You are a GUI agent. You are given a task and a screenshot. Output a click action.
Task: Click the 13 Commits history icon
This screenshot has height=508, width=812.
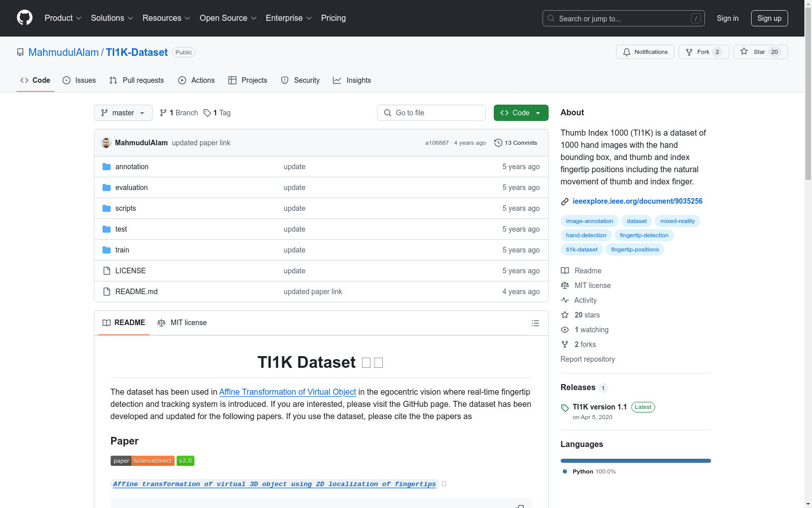click(498, 143)
